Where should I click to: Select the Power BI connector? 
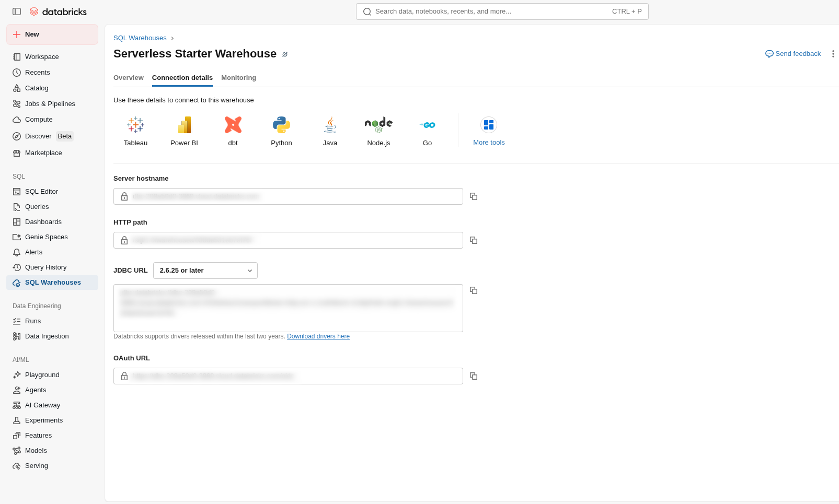[184, 132]
